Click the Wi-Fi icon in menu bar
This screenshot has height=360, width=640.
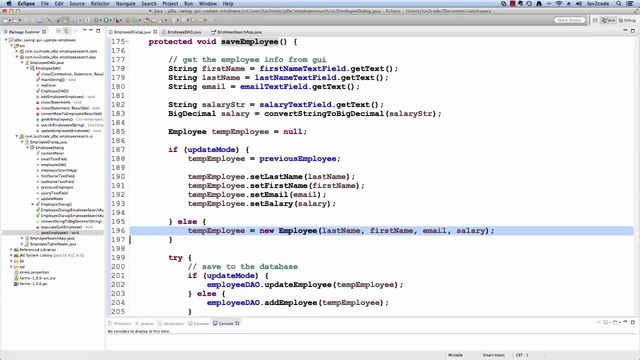click(558, 3)
